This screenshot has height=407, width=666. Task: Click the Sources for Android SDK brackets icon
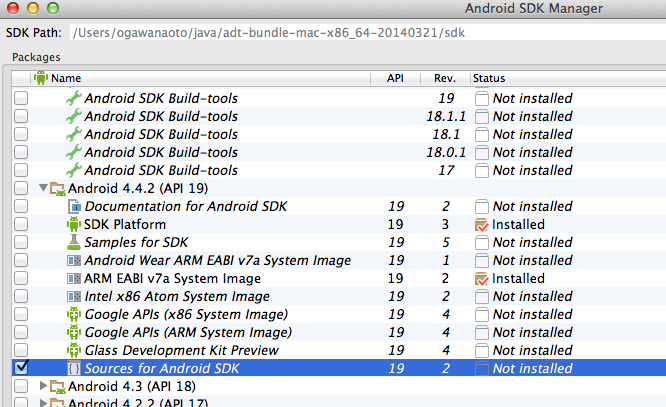point(74,368)
